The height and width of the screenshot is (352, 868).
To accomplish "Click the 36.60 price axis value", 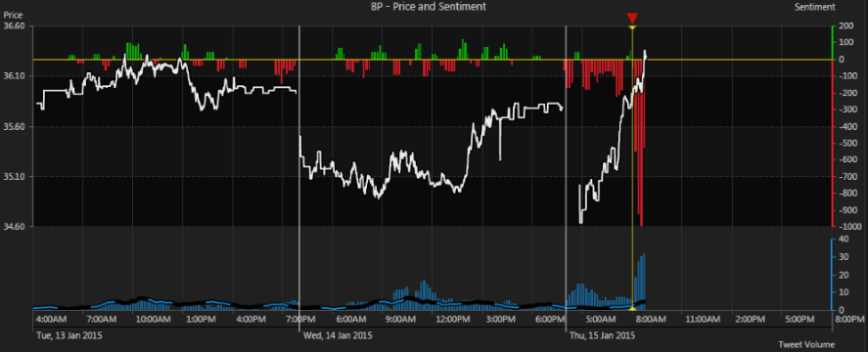I will [14, 26].
